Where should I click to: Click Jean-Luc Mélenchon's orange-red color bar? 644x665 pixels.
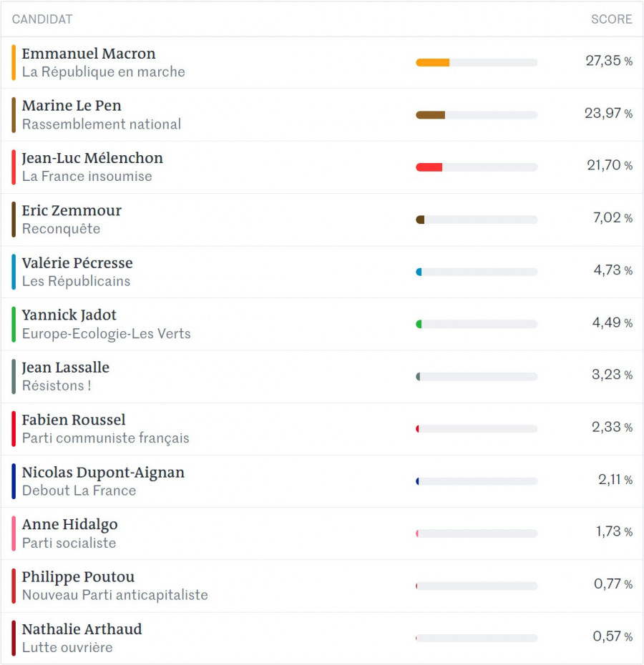[14, 167]
